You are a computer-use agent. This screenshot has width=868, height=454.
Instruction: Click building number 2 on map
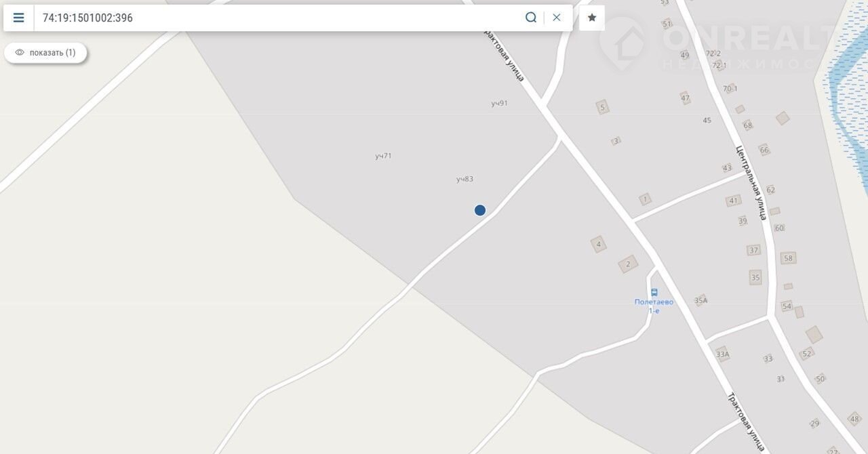coord(629,264)
